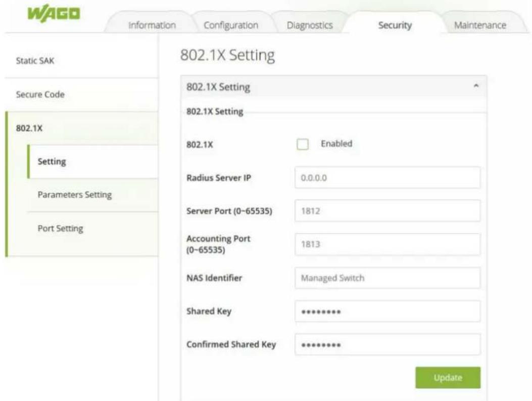Click the Server Port input field
The height and width of the screenshot is (401, 532).
point(388,211)
